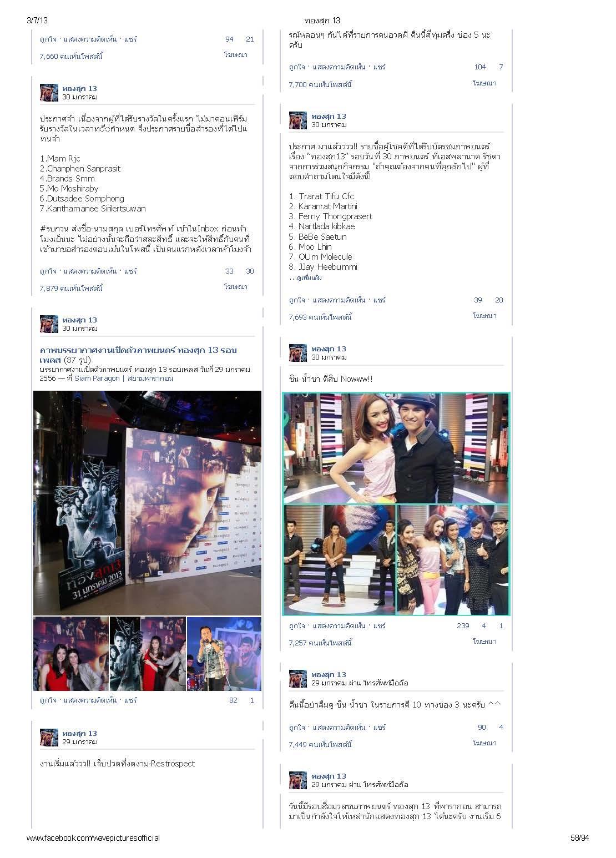This screenshot has height=858, width=616.
Task: Click the page avatar on the 'รายการตี 10' post
Action: pyautogui.click(x=298, y=679)
